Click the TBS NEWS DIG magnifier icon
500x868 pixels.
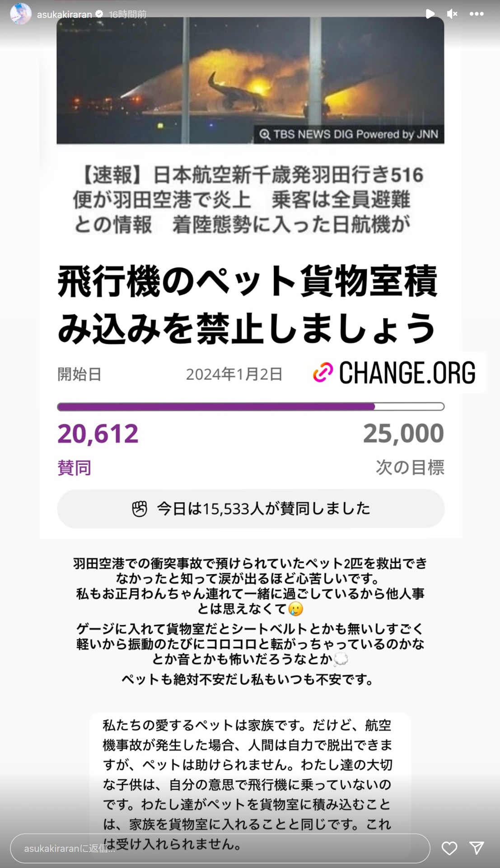coord(265,134)
